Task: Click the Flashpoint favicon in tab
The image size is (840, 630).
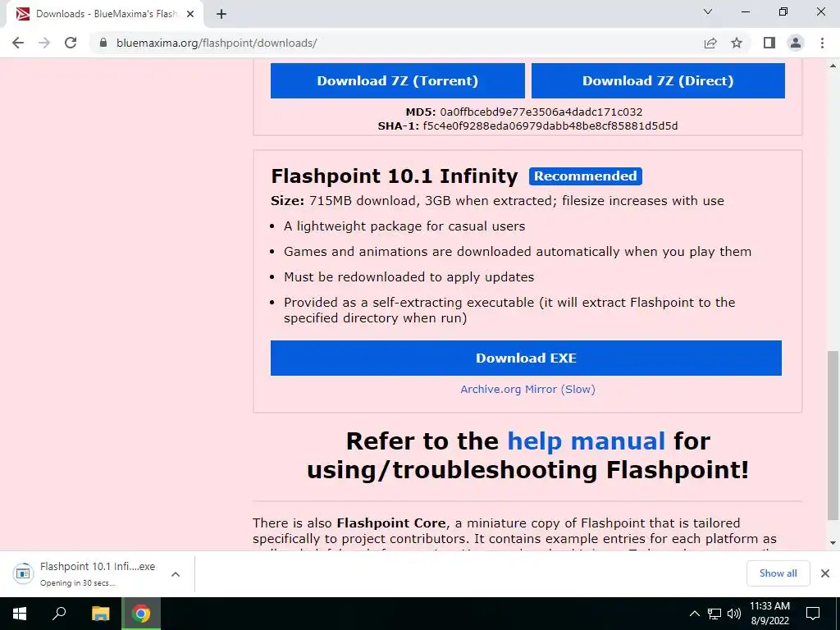Action: pyautogui.click(x=22, y=14)
